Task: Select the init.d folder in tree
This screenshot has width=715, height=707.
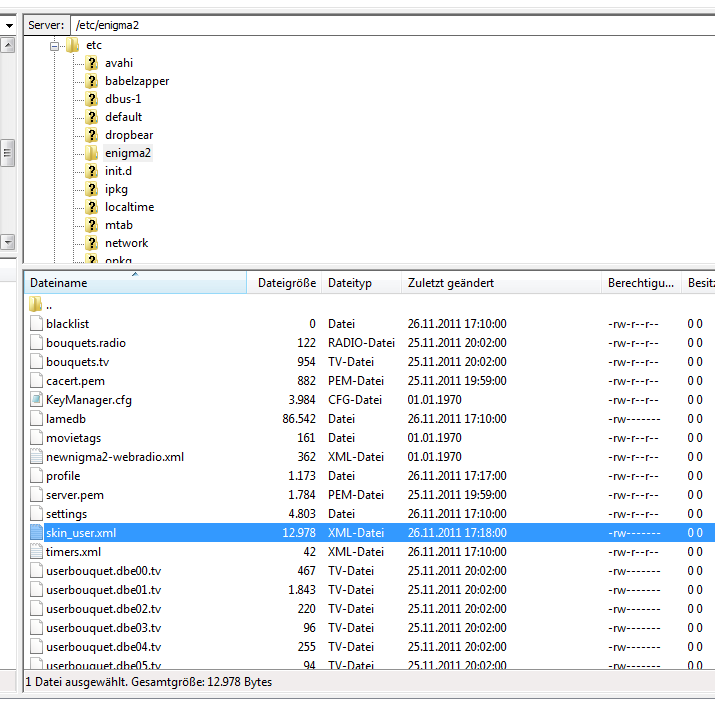Action: pos(118,171)
